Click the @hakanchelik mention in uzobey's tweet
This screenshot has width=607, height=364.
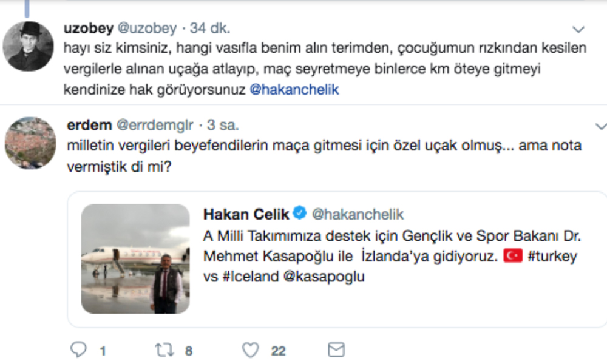[x=294, y=90]
